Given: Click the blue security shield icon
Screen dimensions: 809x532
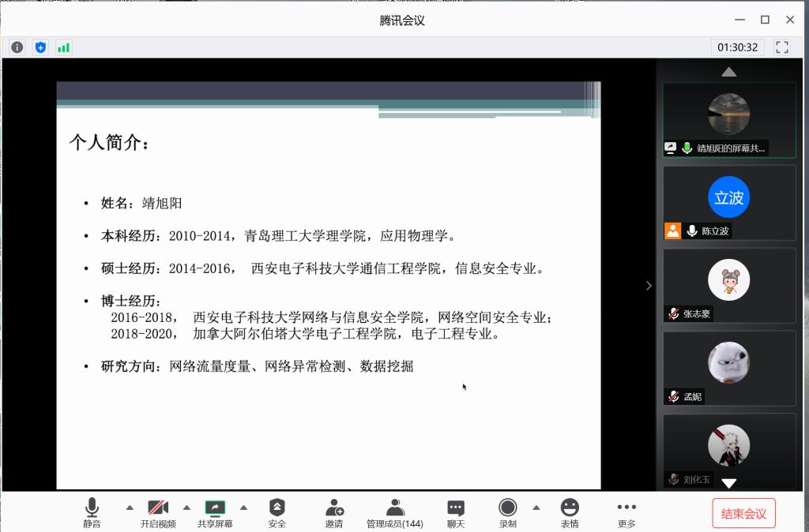Looking at the screenshot, I should (40, 47).
